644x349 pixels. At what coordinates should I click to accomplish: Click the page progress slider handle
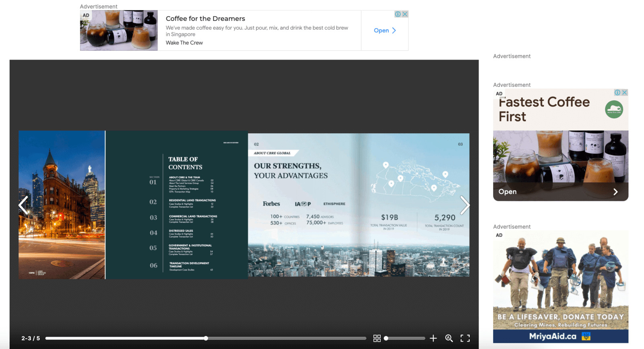point(206,338)
